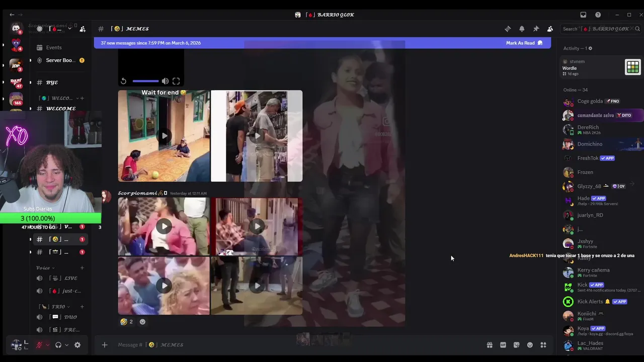
Task: Open user settings gear icon
Action: coord(77,345)
